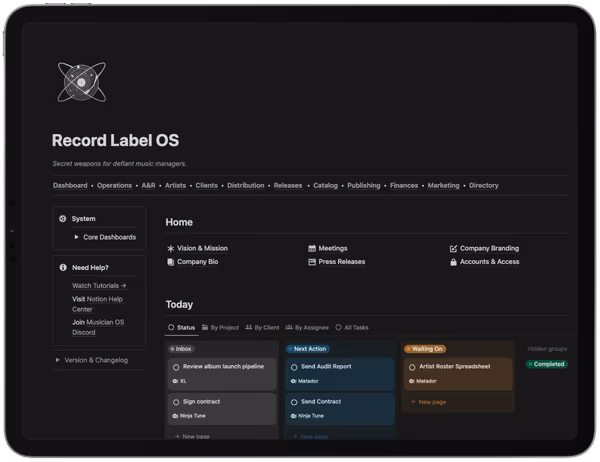Screen dimensions: 600x462
Task: Show the Completed hidden group
Action: [x=547, y=364]
